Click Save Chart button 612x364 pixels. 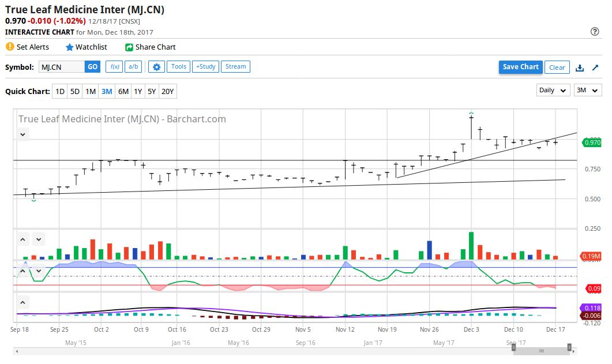(520, 67)
